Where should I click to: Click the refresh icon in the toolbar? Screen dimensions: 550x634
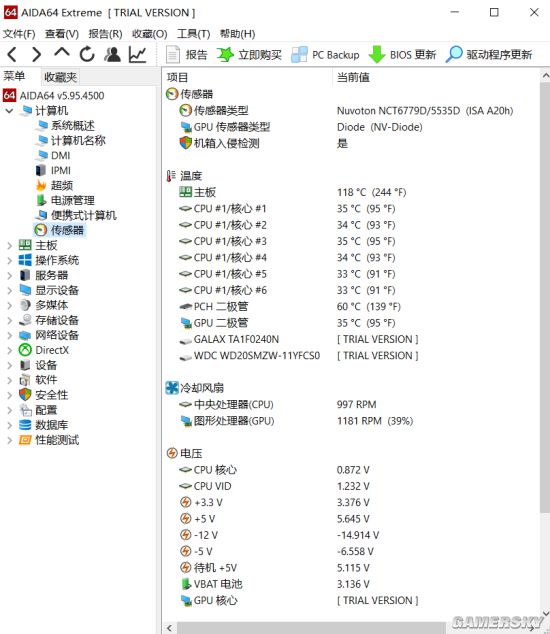point(87,54)
